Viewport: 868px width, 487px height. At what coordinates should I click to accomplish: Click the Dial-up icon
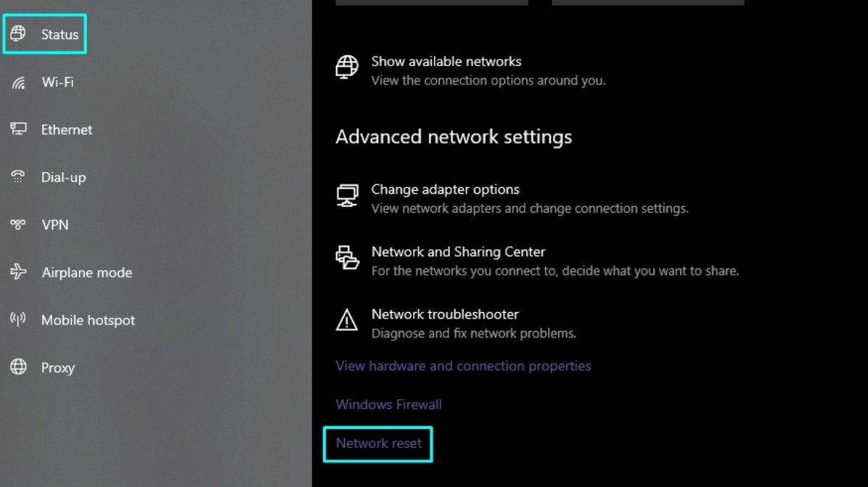click(18, 177)
